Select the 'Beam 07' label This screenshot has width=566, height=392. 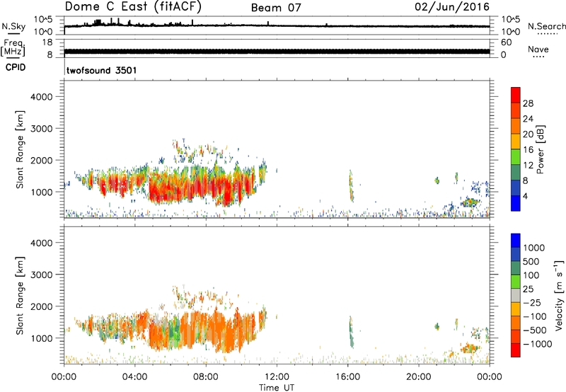(x=276, y=8)
